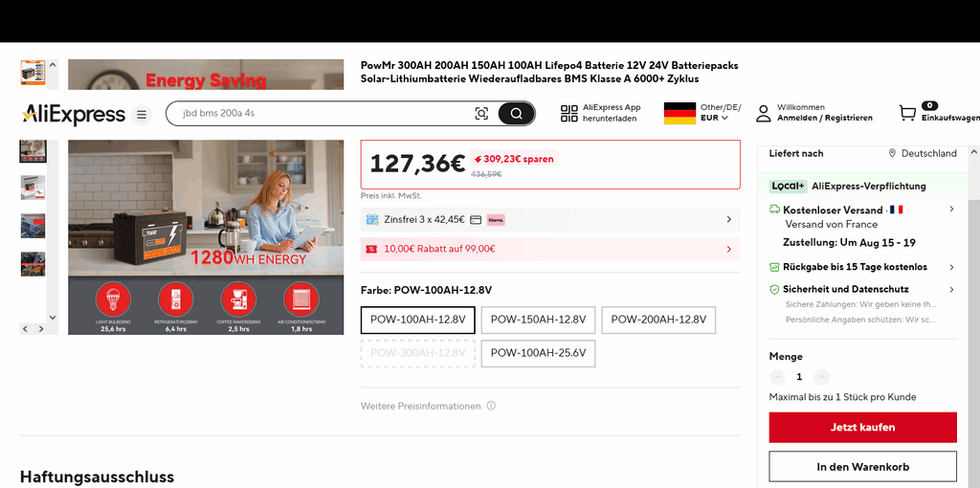This screenshot has height=488, width=980.
Task: Click the red coupon percent icon
Action: pos(371,250)
